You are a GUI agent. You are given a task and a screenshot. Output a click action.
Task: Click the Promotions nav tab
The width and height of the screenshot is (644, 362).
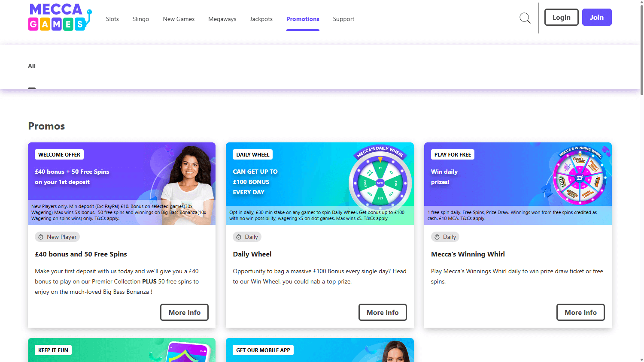[x=303, y=19]
